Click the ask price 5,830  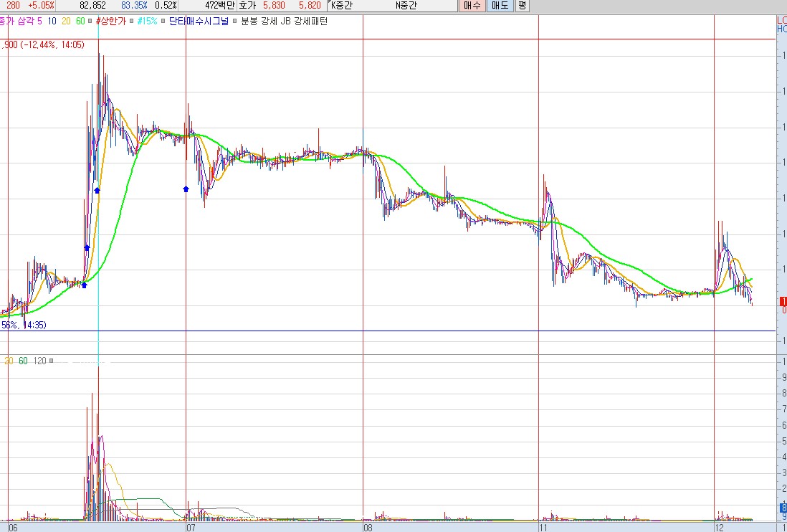pos(274,6)
